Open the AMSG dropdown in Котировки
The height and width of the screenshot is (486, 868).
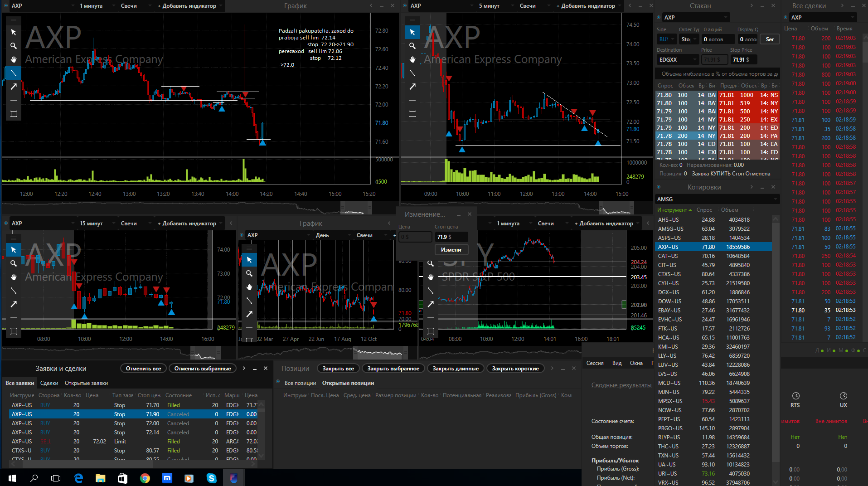(x=717, y=199)
